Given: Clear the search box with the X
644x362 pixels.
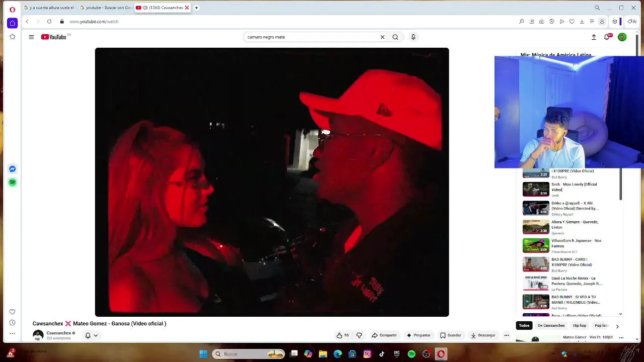Looking at the screenshot, I should [382, 37].
